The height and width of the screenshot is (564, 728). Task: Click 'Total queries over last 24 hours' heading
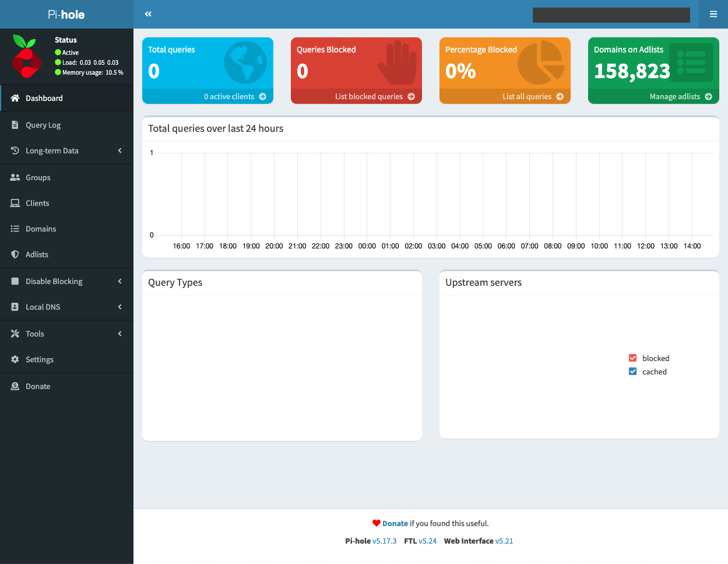pyautogui.click(x=216, y=128)
